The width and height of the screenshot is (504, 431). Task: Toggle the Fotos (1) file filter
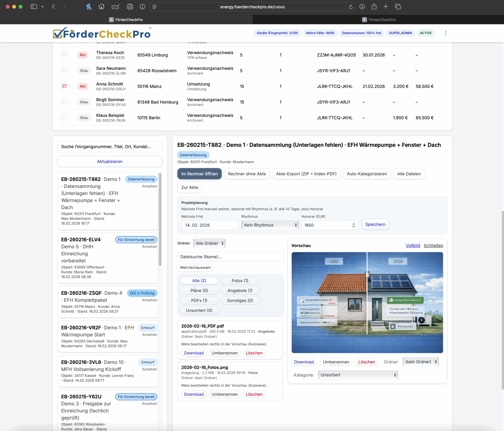240,280
